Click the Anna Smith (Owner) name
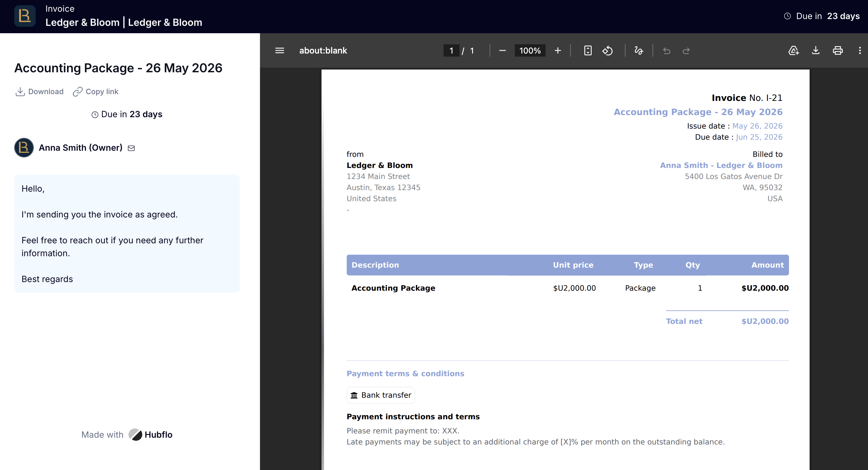 coord(81,148)
